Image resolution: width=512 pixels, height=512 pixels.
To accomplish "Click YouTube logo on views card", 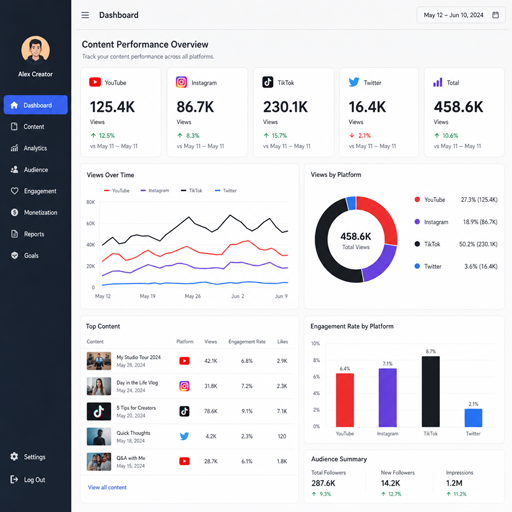I will click(95, 82).
